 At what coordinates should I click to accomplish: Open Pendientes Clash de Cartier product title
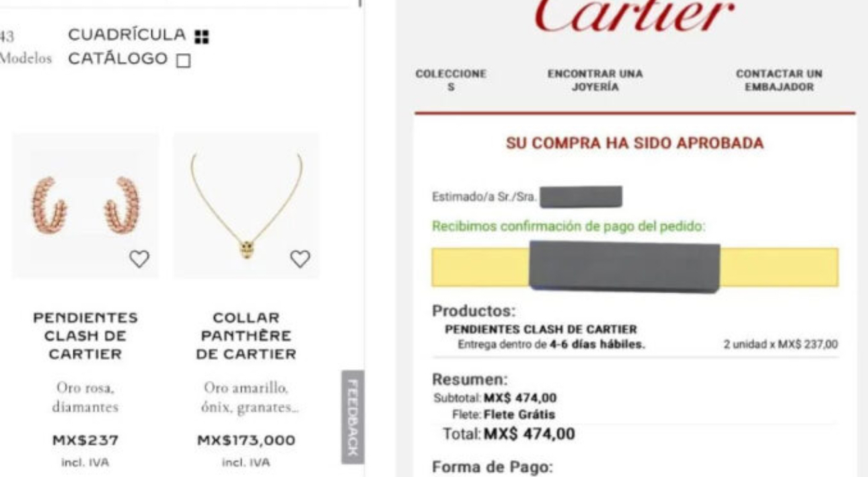pos(85,336)
